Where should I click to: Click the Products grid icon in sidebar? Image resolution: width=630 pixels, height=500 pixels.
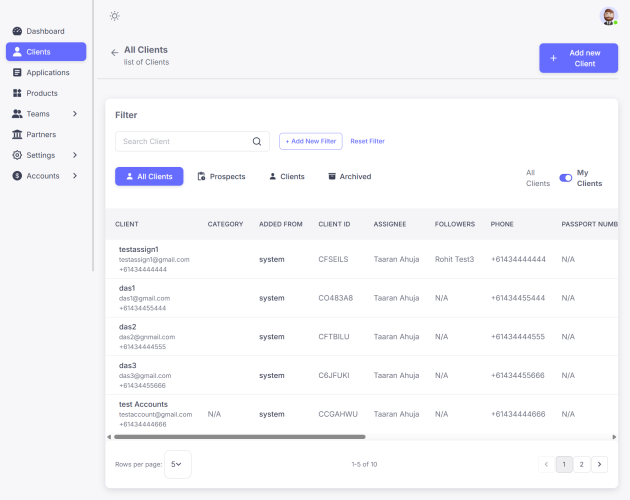click(x=17, y=93)
